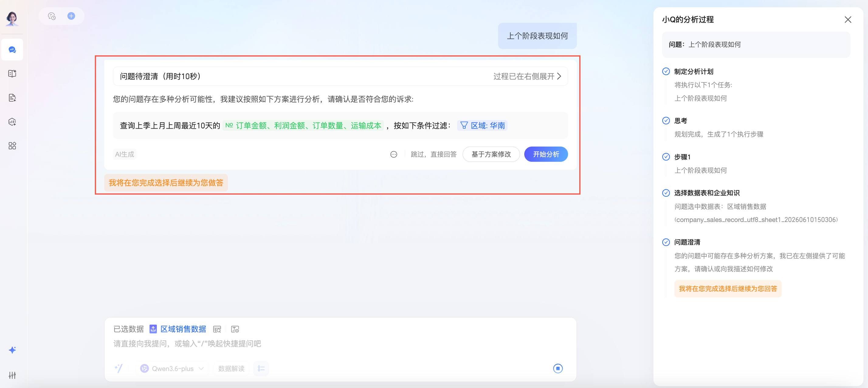Focus the question input field
868x388 pixels.
[340, 344]
